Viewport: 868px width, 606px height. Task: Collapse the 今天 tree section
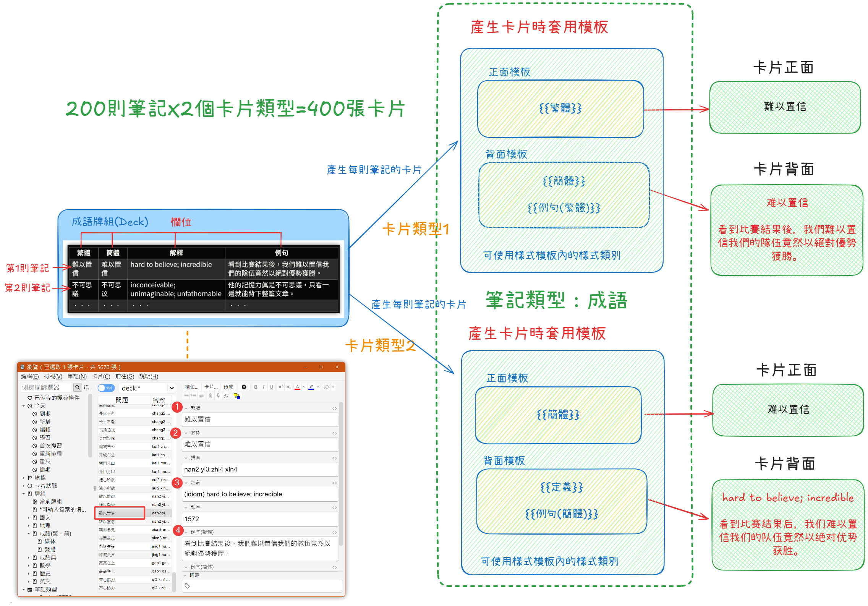(x=24, y=406)
